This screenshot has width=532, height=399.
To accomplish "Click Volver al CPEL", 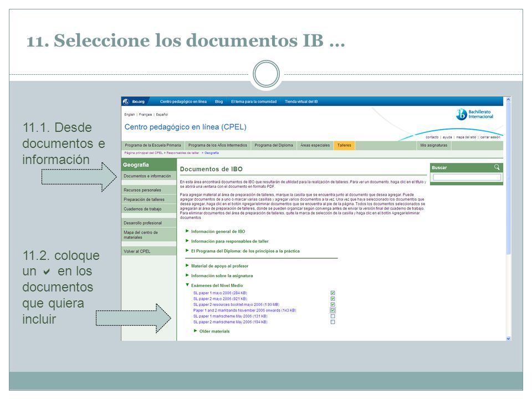I will (x=149, y=251).
